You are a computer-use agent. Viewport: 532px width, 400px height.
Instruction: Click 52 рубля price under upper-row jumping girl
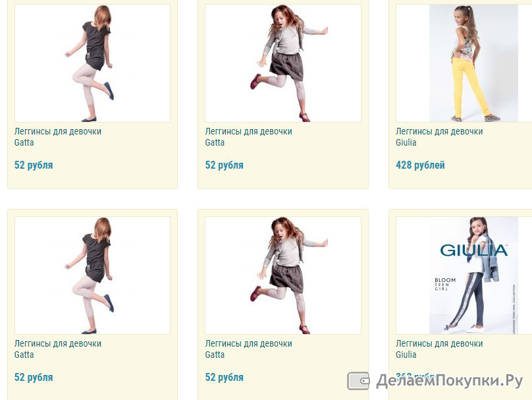click(x=225, y=165)
